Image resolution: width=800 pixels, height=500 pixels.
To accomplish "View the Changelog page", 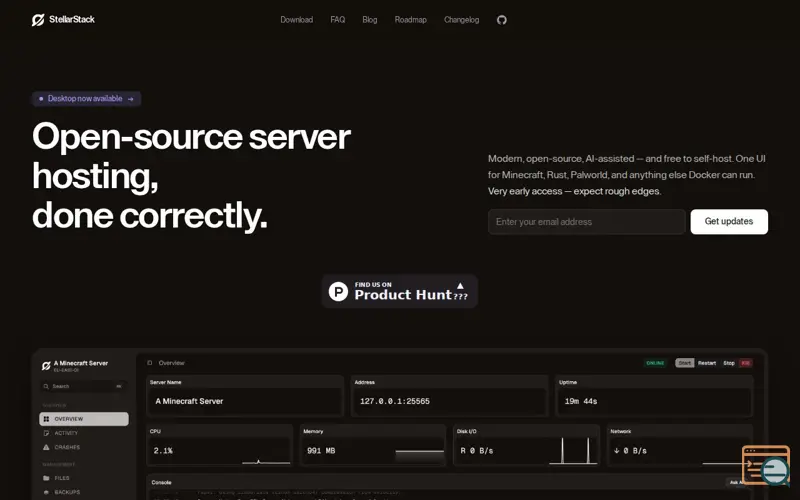I will coord(461,20).
